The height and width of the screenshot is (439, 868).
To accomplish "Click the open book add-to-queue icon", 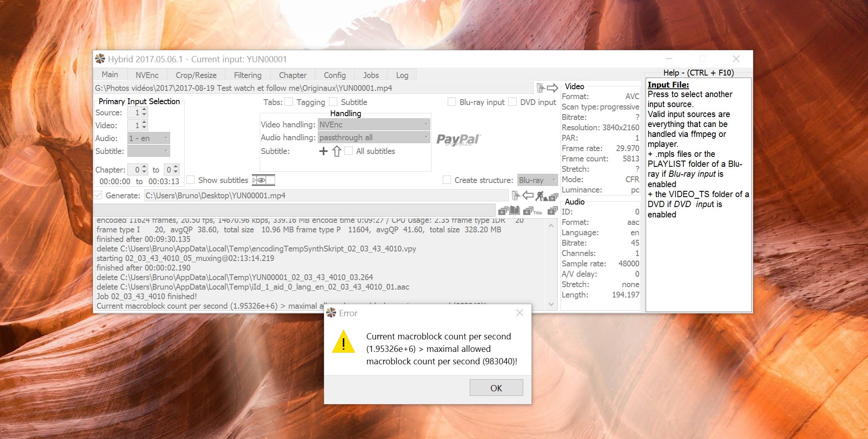I will (x=514, y=210).
